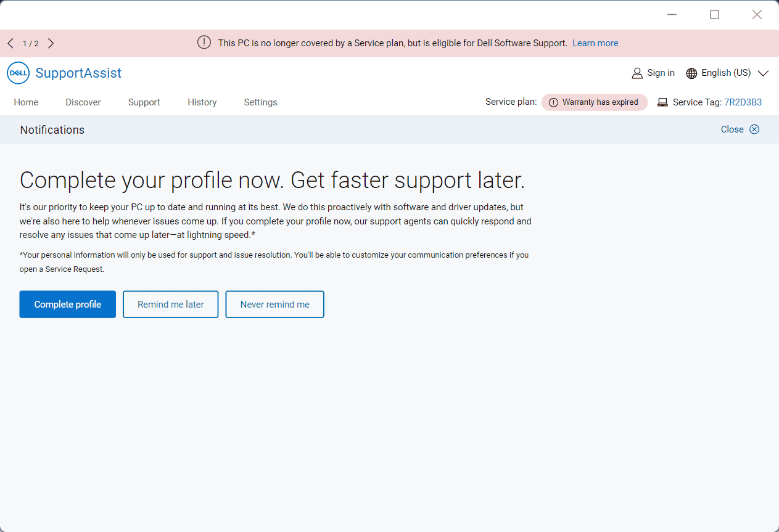The height and width of the screenshot is (532, 779).
Task: Close the SupportAssist window
Action: [x=757, y=14]
